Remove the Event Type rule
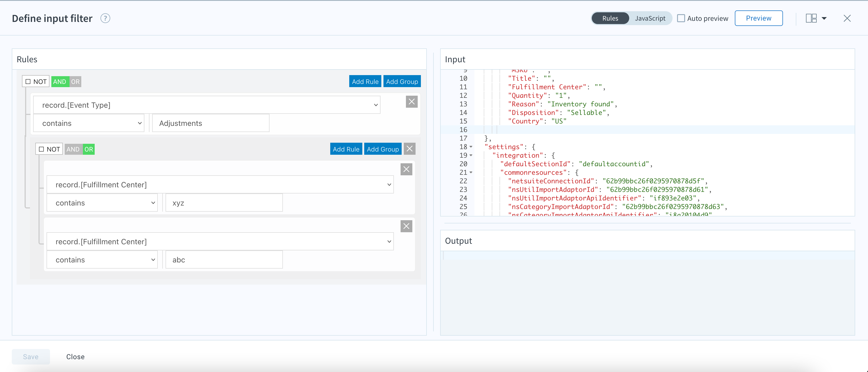Screen dimensions: 868x372 click(412, 102)
